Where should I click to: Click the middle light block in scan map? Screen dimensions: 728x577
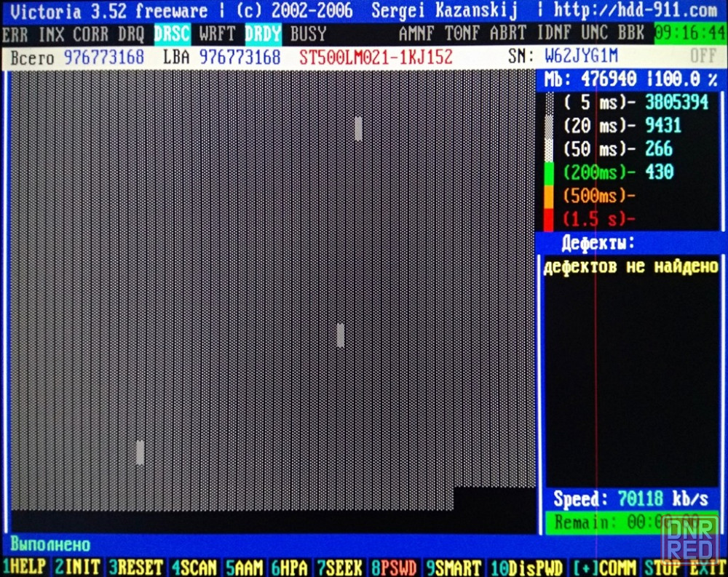pyautogui.click(x=340, y=335)
